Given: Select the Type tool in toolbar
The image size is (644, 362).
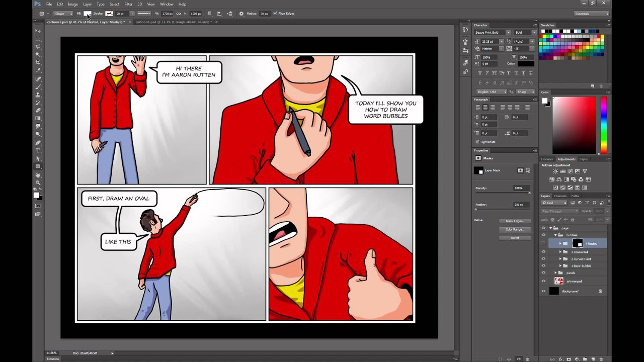Looking at the screenshot, I should coord(38,150).
